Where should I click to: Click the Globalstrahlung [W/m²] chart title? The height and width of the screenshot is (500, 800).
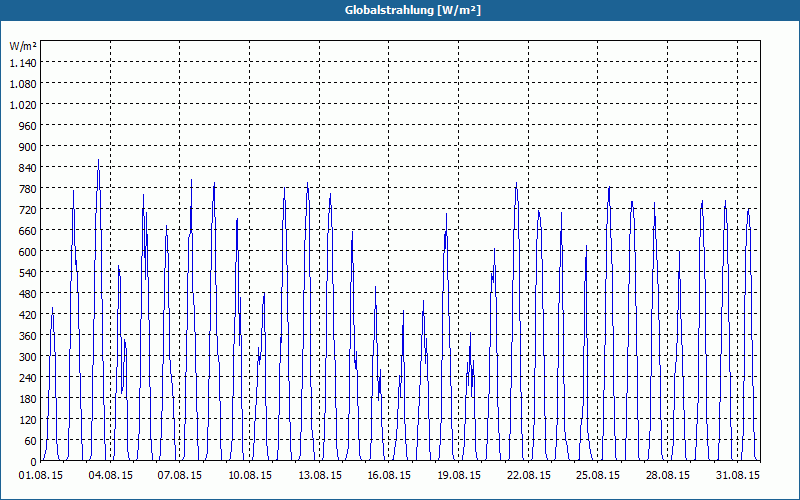[x=413, y=10]
